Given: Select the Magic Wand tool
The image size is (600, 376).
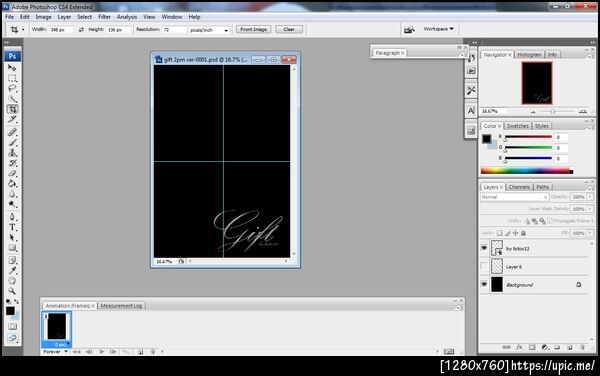Looking at the screenshot, I should pyautogui.click(x=12, y=99).
